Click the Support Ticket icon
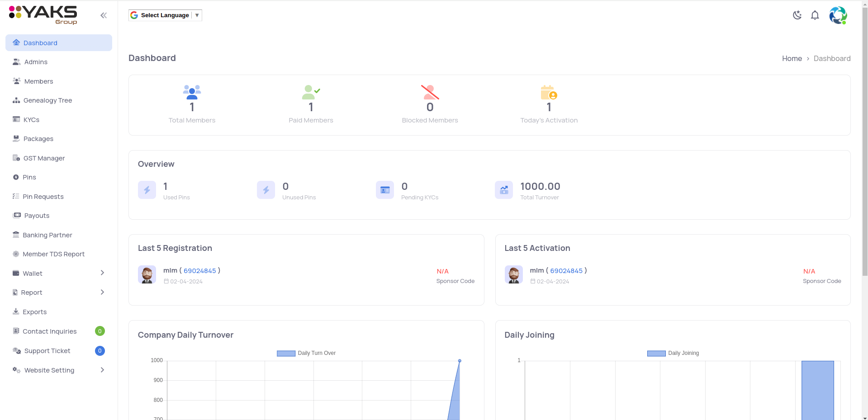 (17, 351)
